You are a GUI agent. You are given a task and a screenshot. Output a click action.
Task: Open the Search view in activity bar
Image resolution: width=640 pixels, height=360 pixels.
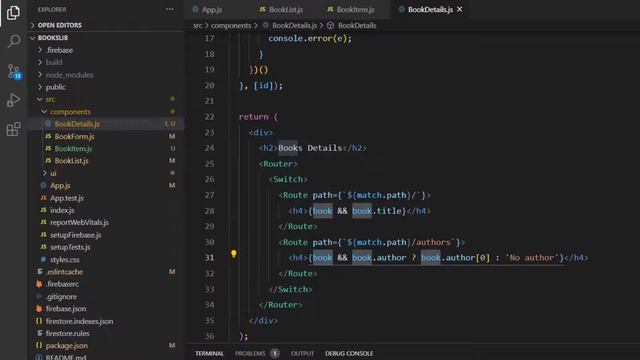(x=13, y=41)
